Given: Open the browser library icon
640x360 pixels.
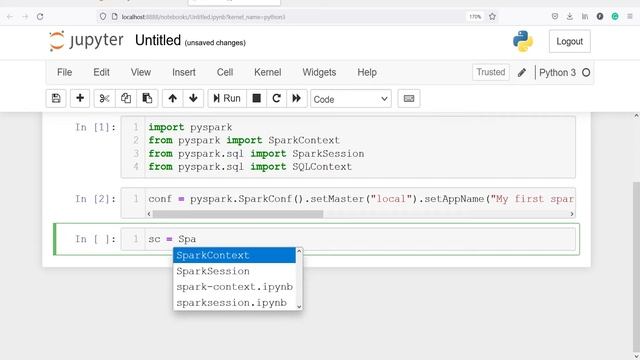Looking at the screenshot, I should click(x=585, y=17).
